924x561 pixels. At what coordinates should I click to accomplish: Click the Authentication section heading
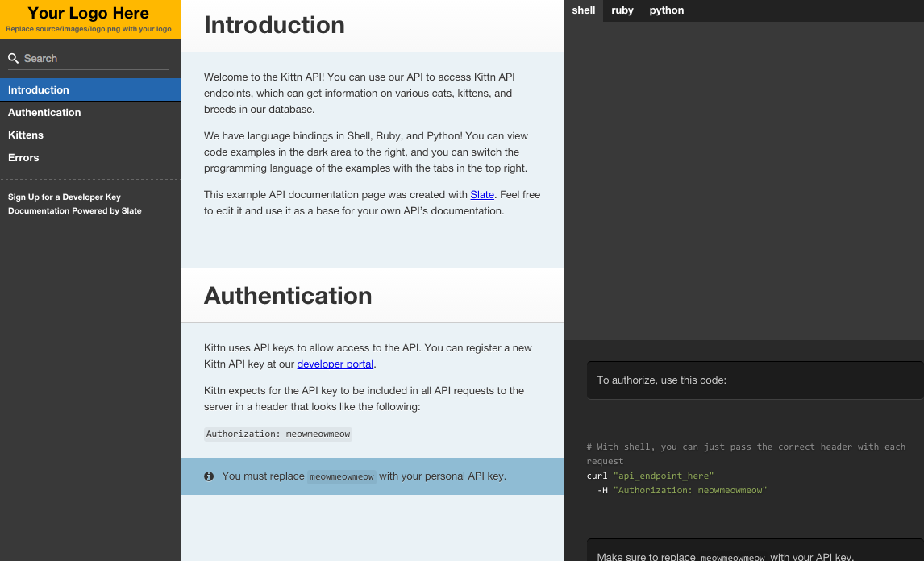point(288,295)
